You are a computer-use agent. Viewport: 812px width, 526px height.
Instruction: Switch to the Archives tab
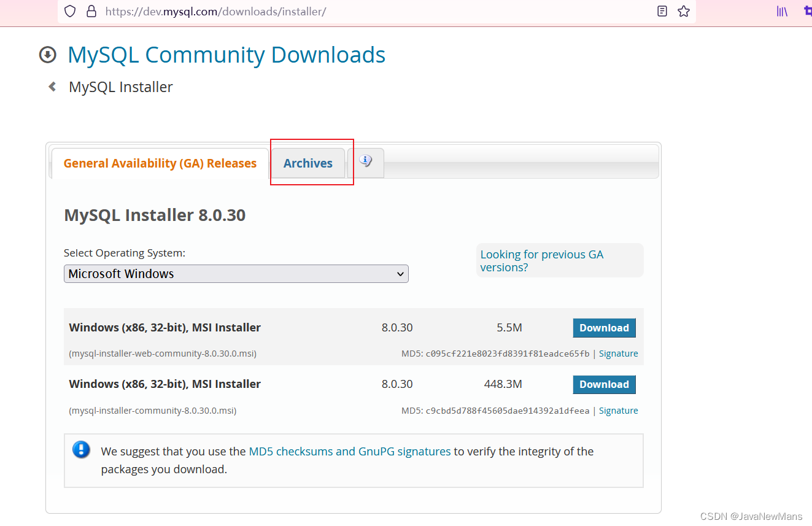[x=308, y=163]
